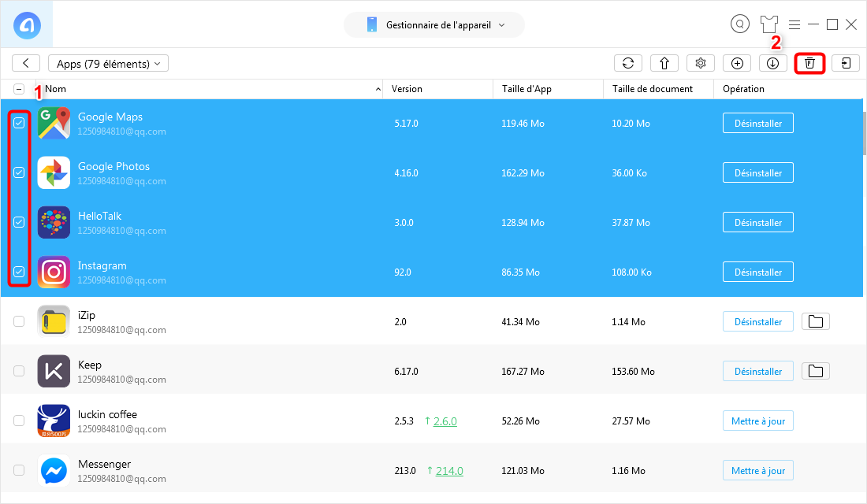The width and height of the screenshot is (867, 504).
Task: Update luckin coffee via Mettre à jour
Action: pos(758,421)
